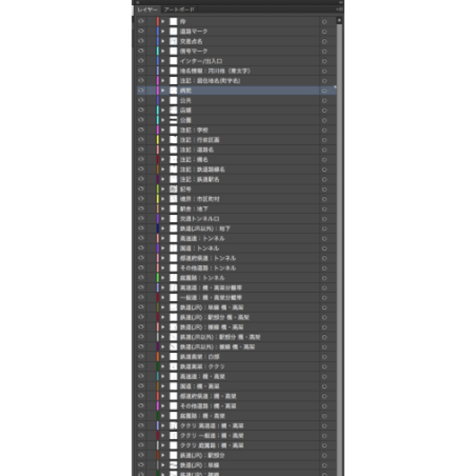Click the target circle for 交差点名 layer
The image size is (476, 476).
[x=324, y=41]
